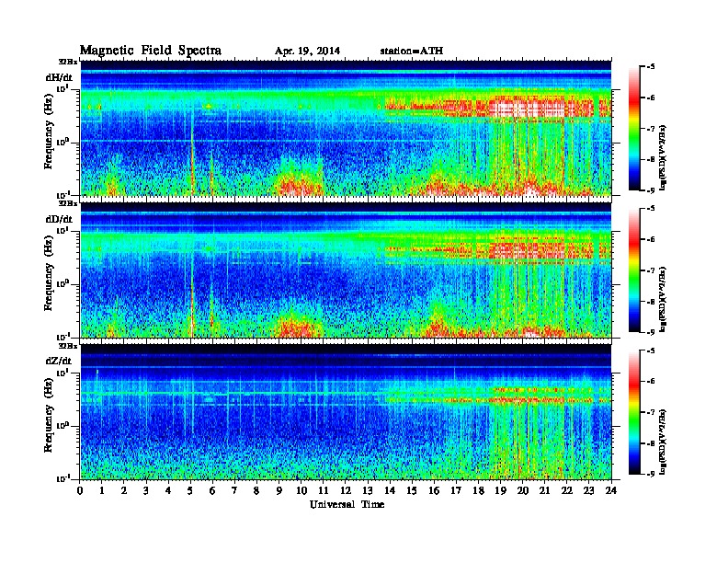
Task: Click the 10^0 frequency tick of dD/dt
Action: tap(63, 283)
